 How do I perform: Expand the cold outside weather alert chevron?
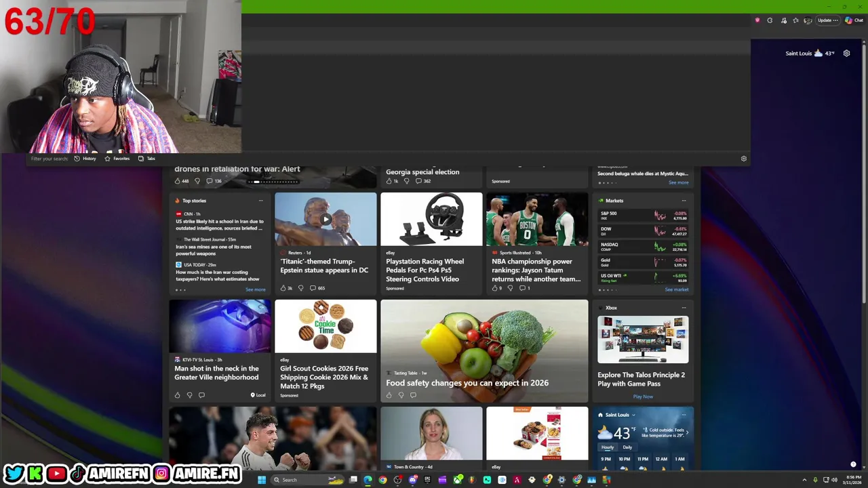click(687, 432)
